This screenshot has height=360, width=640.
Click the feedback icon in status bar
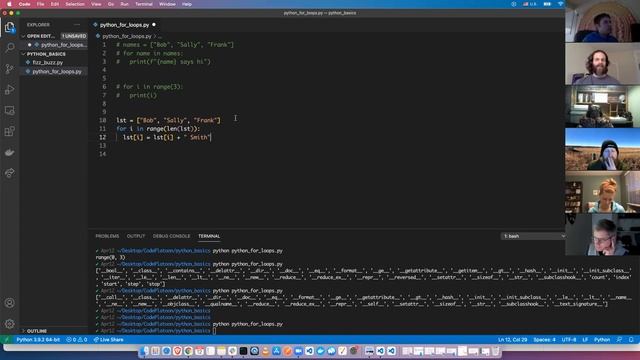click(x=620, y=340)
